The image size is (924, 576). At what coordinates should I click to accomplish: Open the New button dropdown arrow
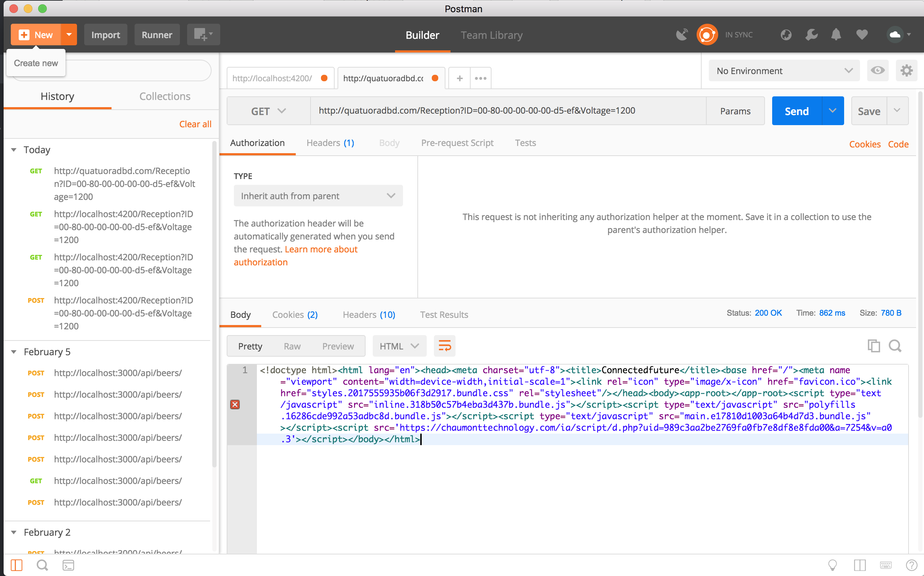pos(69,35)
